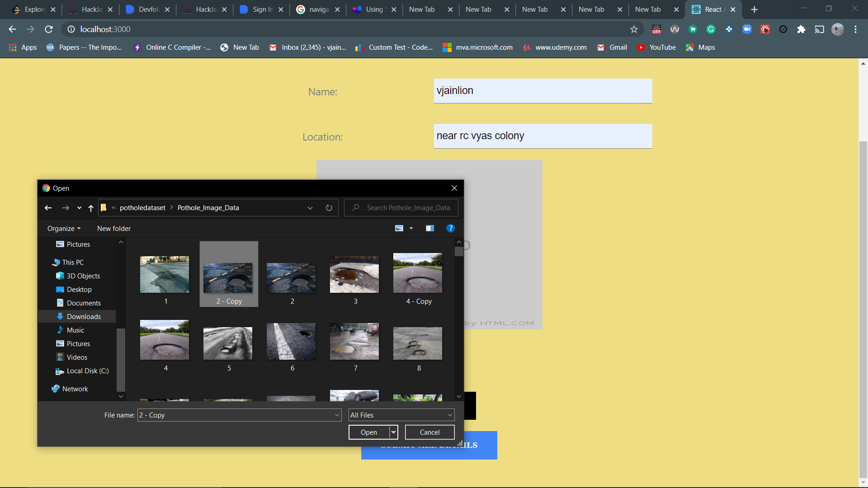
Task: Open the change view dropdown arrow
Action: click(411, 228)
